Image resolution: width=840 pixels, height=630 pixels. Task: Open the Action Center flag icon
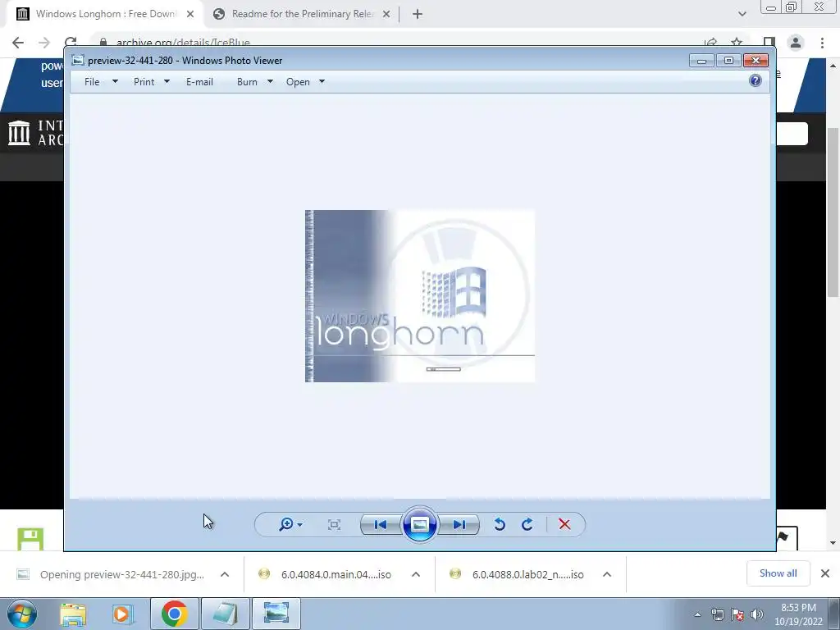pos(737,614)
